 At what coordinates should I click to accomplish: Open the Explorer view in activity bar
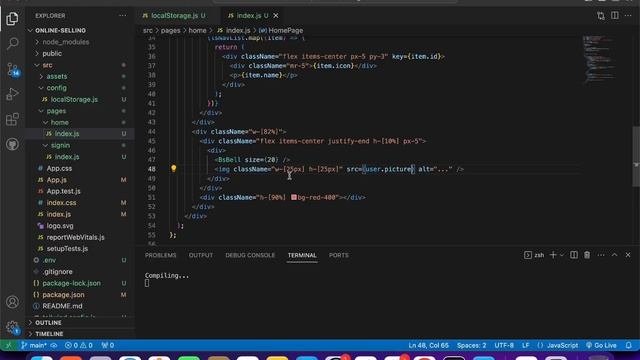pyautogui.click(x=12, y=18)
